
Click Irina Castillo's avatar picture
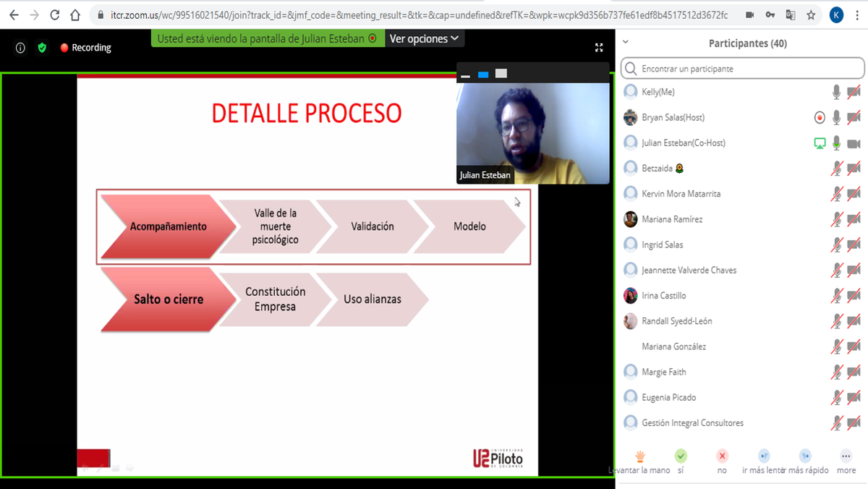click(x=631, y=295)
